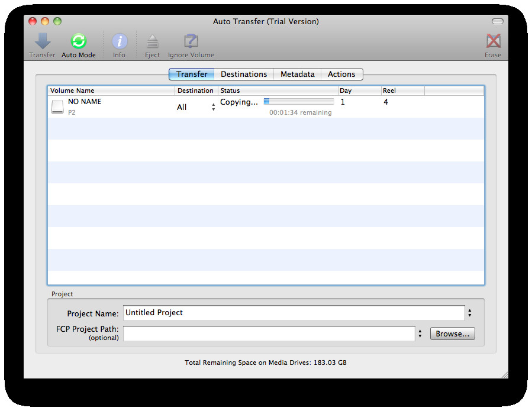Image resolution: width=532 pixels, height=411 pixels.
Task: Switch to the Transfer tab
Action: (x=192, y=75)
